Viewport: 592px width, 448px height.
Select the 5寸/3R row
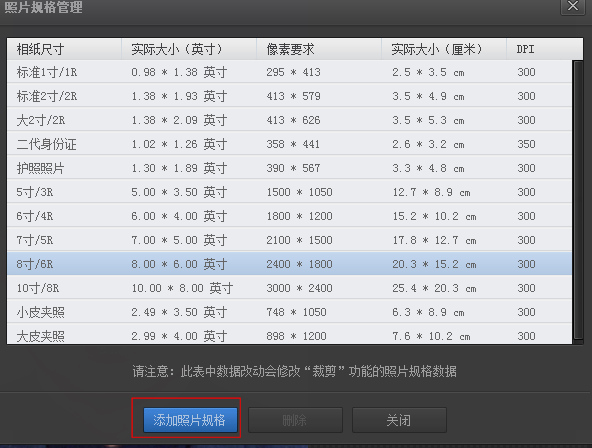click(x=289, y=192)
